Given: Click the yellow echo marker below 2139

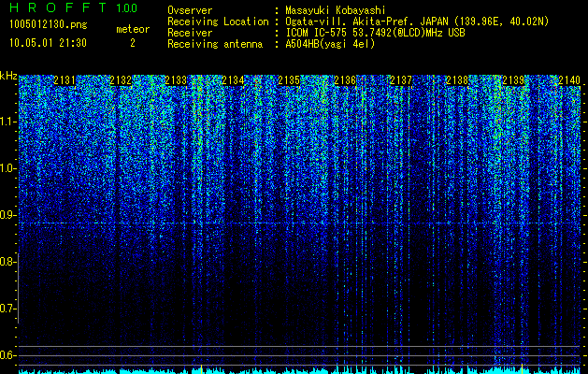Looking at the screenshot, I should 522,369.
